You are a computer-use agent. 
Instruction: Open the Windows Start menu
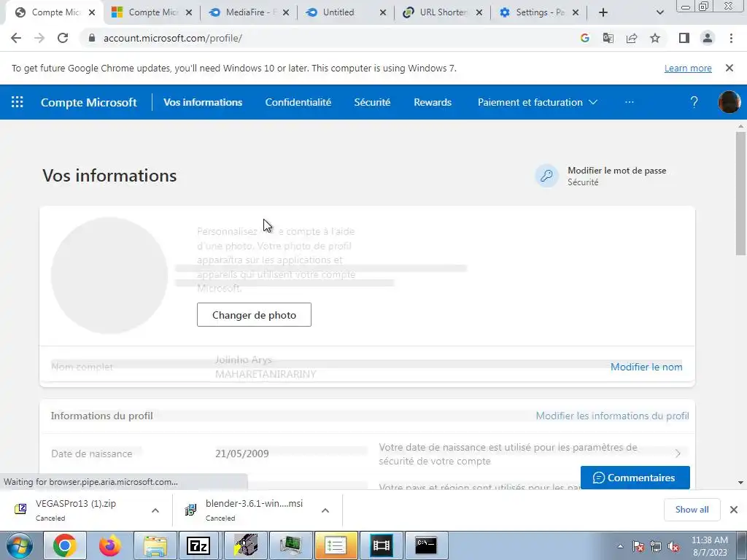(x=20, y=545)
